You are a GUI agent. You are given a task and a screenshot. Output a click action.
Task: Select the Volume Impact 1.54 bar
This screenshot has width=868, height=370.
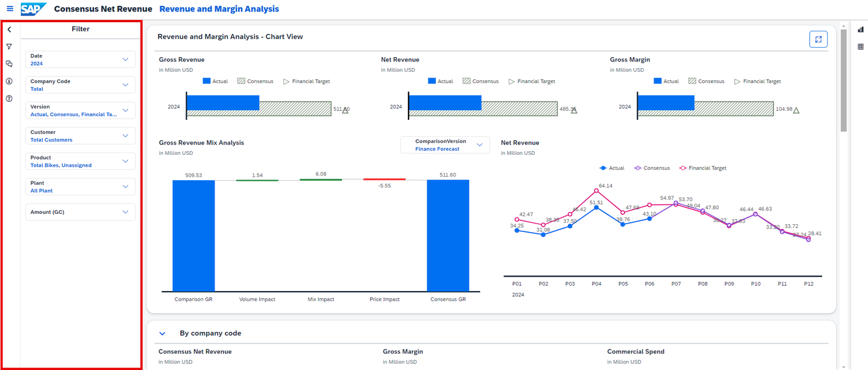[x=257, y=180]
